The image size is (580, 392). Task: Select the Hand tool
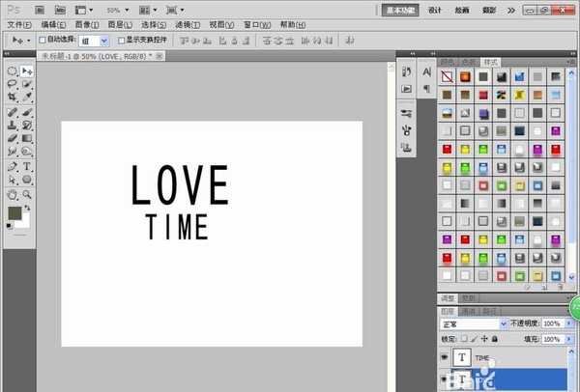tap(13, 193)
